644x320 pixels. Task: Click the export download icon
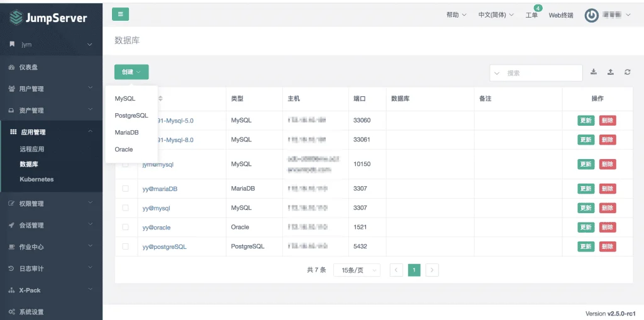(x=594, y=72)
